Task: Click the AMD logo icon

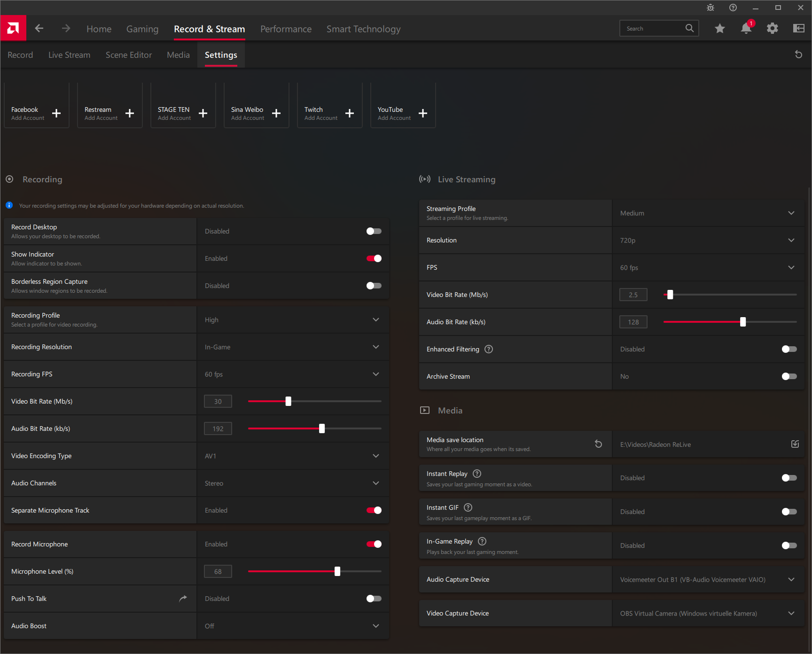Action: [13, 28]
